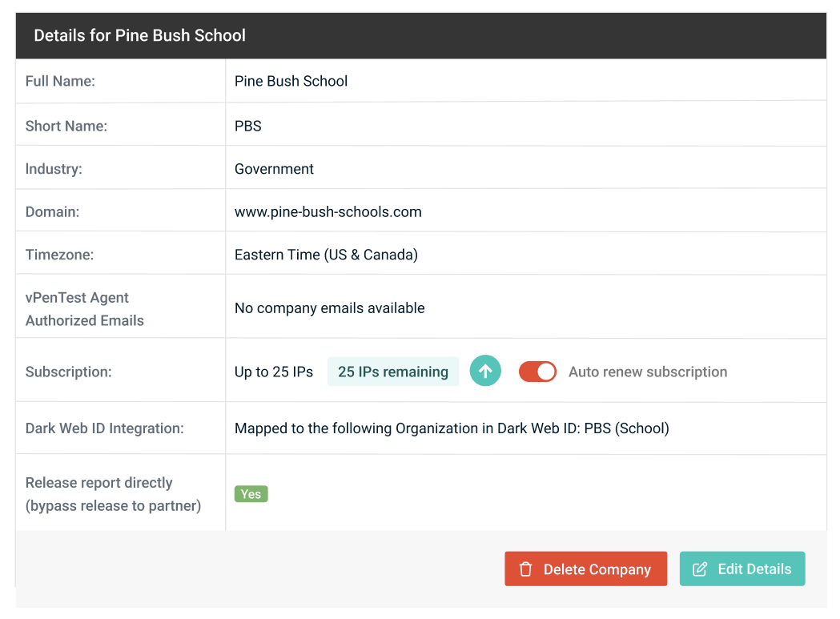Click the "Up to 25 IPs" subscription text
Viewport: 840px width, 619px height.
pos(274,372)
